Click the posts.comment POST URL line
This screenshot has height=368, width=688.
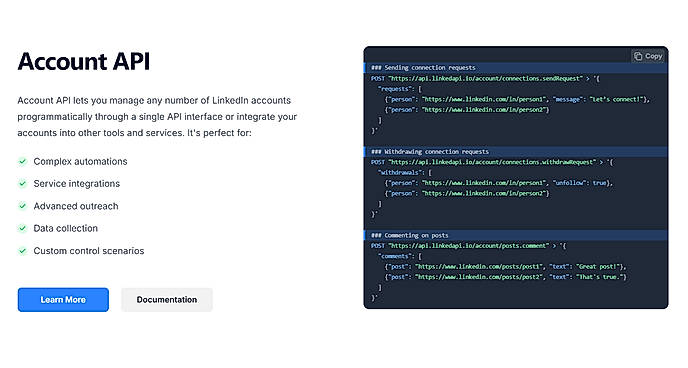(x=469, y=246)
